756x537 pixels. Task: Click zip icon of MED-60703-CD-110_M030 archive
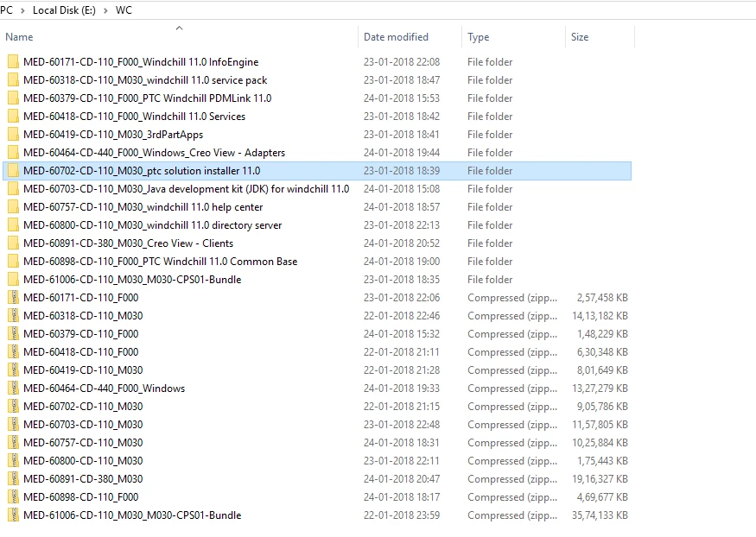(13, 425)
